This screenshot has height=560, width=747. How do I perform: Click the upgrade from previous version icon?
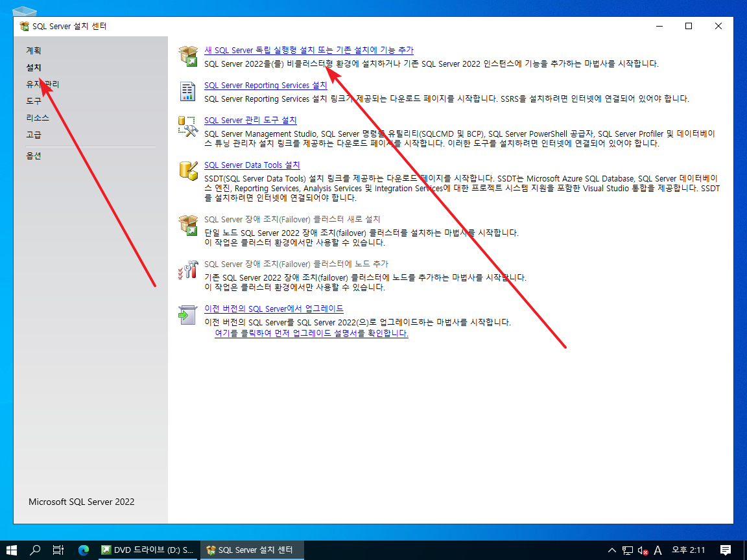pos(187,315)
